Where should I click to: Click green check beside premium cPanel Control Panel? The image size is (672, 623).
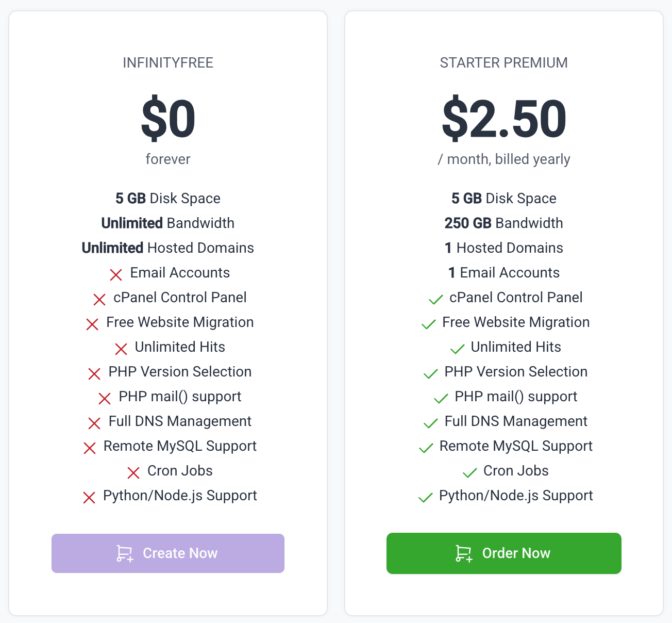pyautogui.click(x=435, y=299)
